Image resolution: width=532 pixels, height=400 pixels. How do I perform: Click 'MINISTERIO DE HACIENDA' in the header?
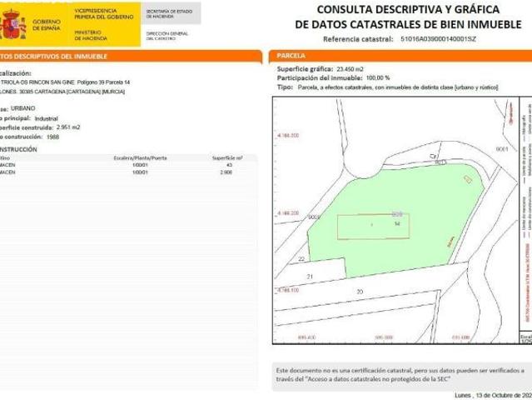click(91, 35)
